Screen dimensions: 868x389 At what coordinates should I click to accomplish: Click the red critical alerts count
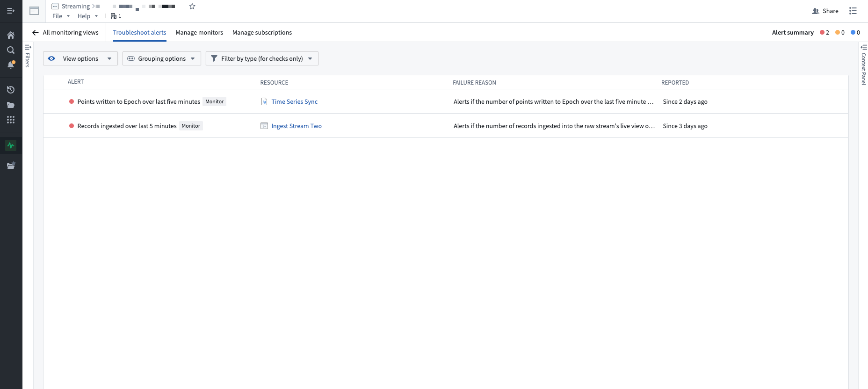point(825,32)
